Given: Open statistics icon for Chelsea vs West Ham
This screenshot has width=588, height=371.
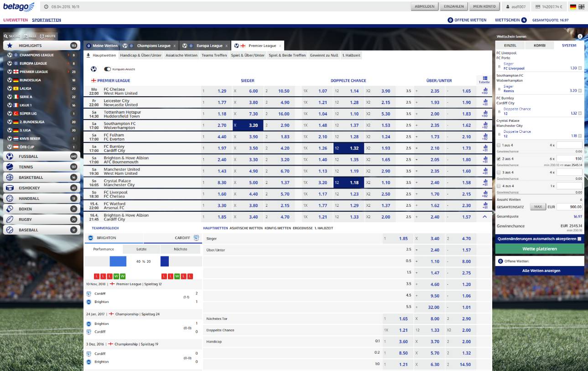Looking at the screenshot, I should coord(484,91).
